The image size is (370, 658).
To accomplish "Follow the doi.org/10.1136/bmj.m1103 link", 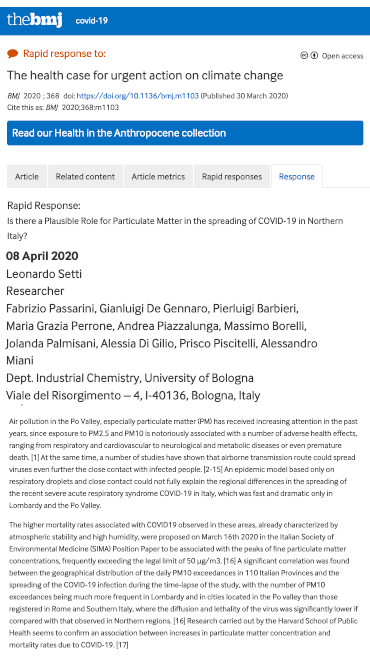I will (138, 96).
